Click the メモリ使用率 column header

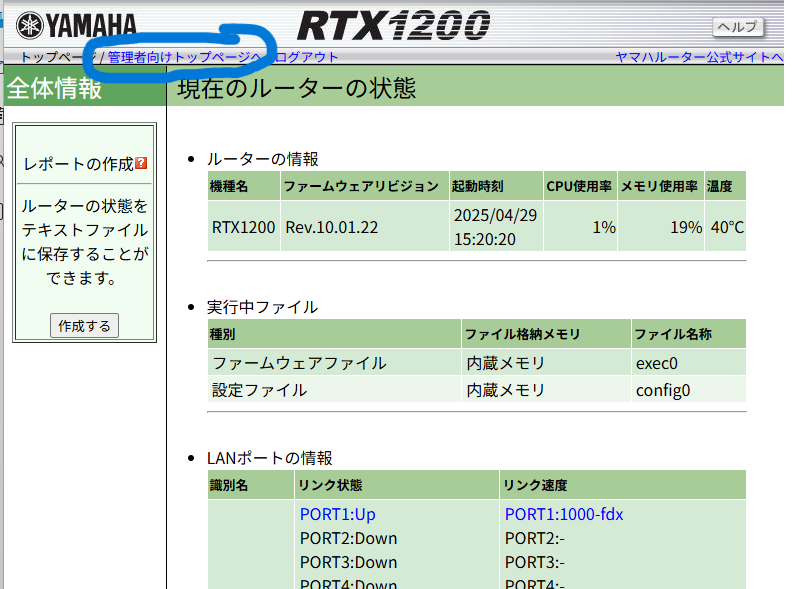tap(659, 186)
